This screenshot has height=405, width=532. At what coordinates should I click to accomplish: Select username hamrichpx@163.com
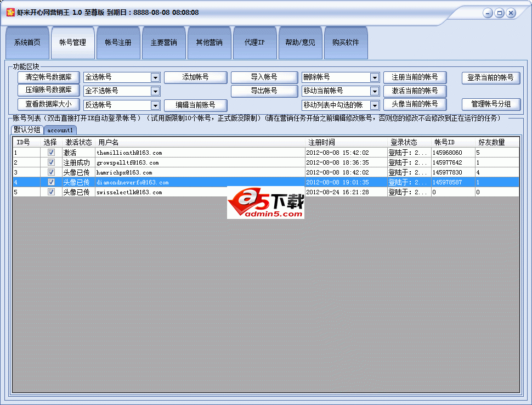[x=124, y=172]
